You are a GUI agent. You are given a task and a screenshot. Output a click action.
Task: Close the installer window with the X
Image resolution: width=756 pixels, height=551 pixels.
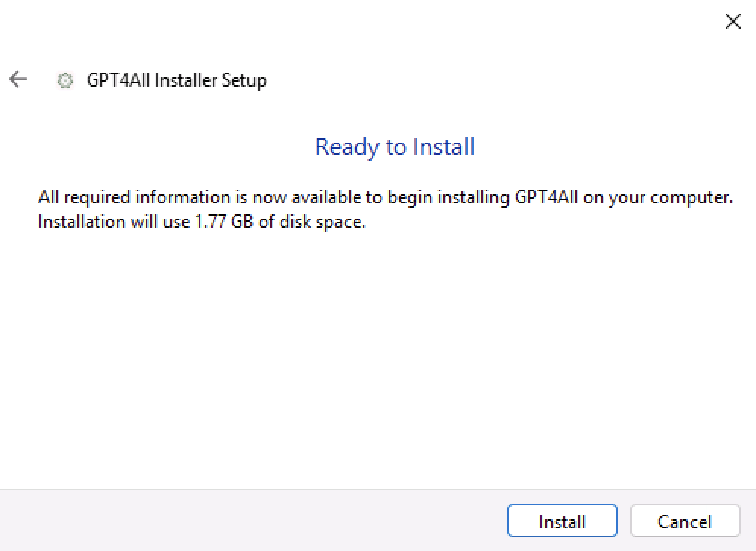click(733, 21)
